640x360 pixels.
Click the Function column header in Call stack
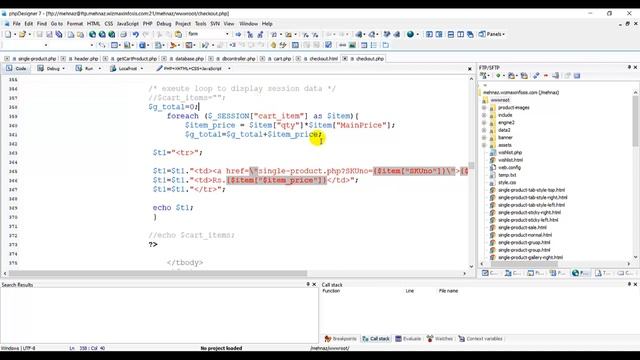[331, 291]
